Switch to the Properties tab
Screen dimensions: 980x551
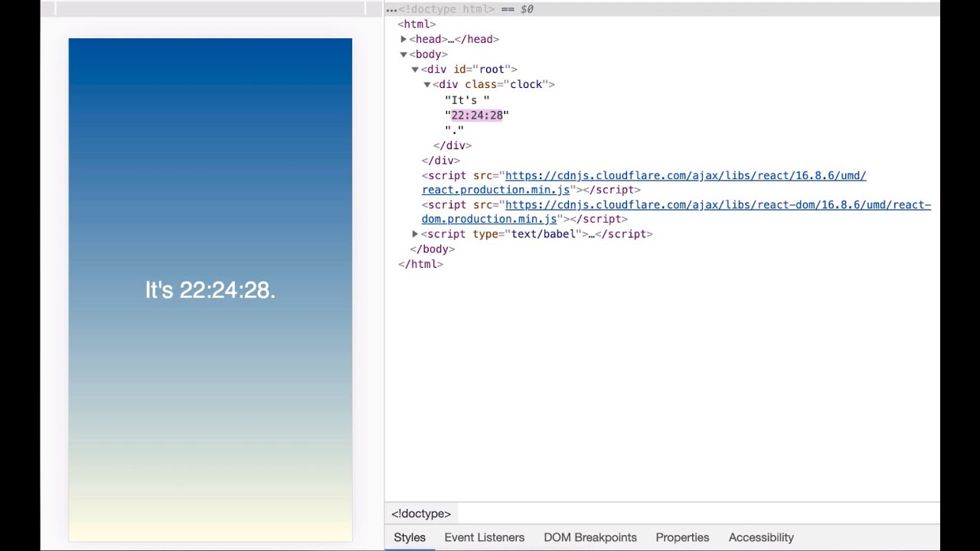[x=682, y=537]
